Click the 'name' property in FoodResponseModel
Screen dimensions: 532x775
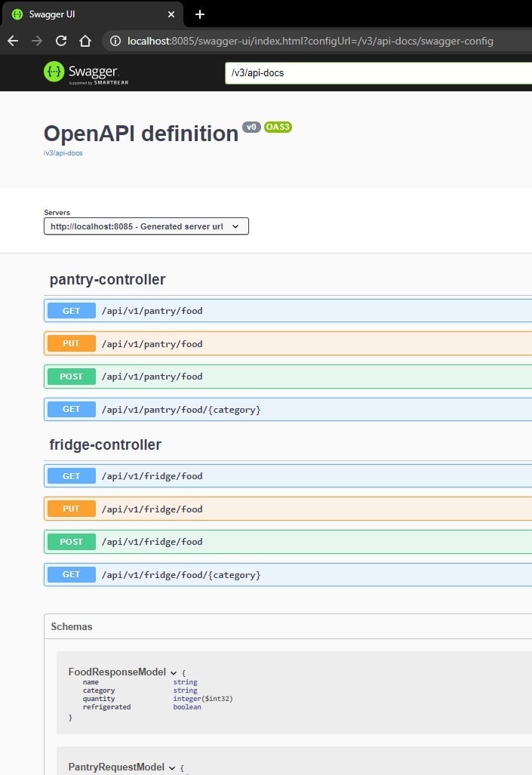pyautogui.click(x=91, y=682)
